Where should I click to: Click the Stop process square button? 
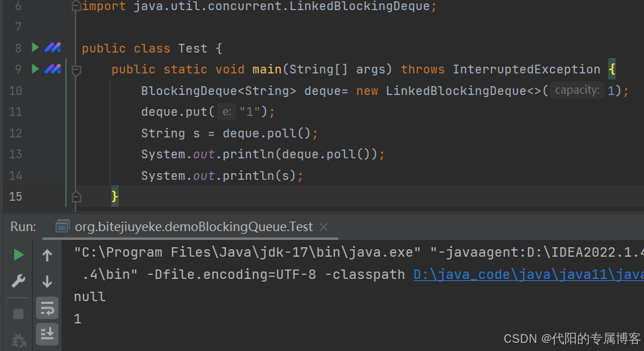click(18, 314)
